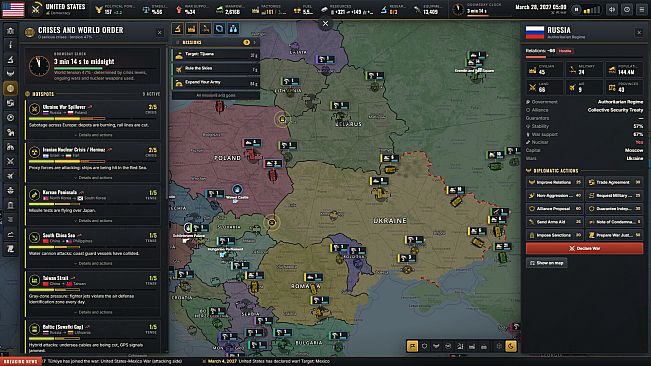Image resolution: width=651 pixels, height=366 pixels.
Task: Click the game speed bars
Action: [592, 10]
